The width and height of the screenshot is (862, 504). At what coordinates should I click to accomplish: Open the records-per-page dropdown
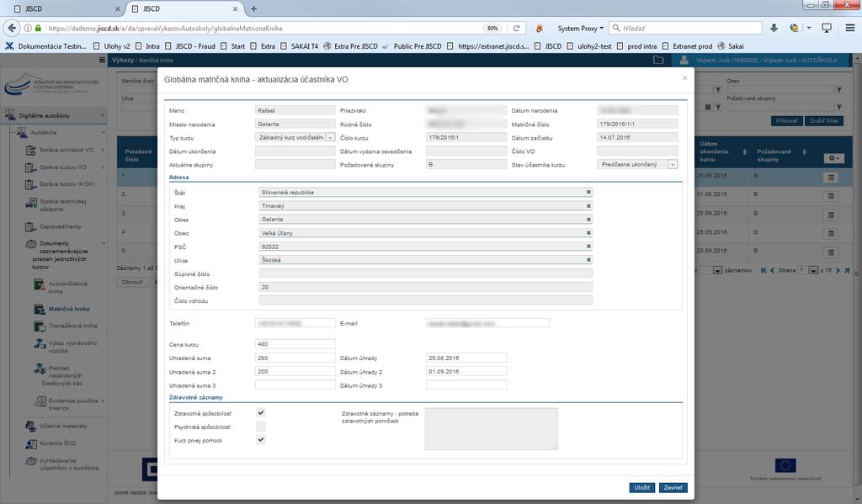click(x=717, y=270)
